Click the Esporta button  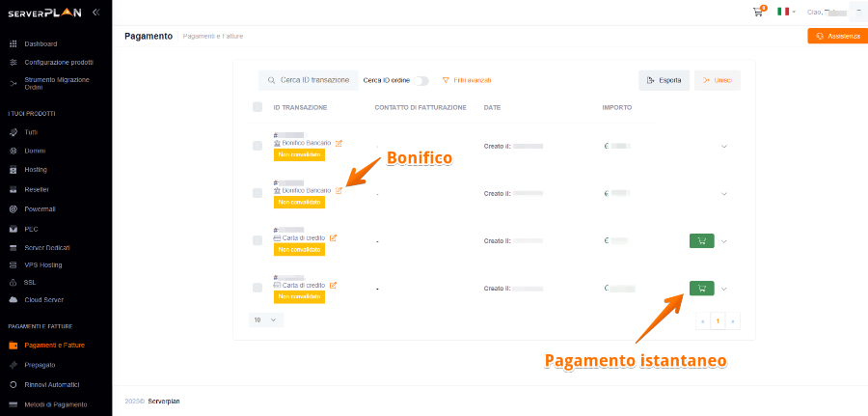click(664, 80)
